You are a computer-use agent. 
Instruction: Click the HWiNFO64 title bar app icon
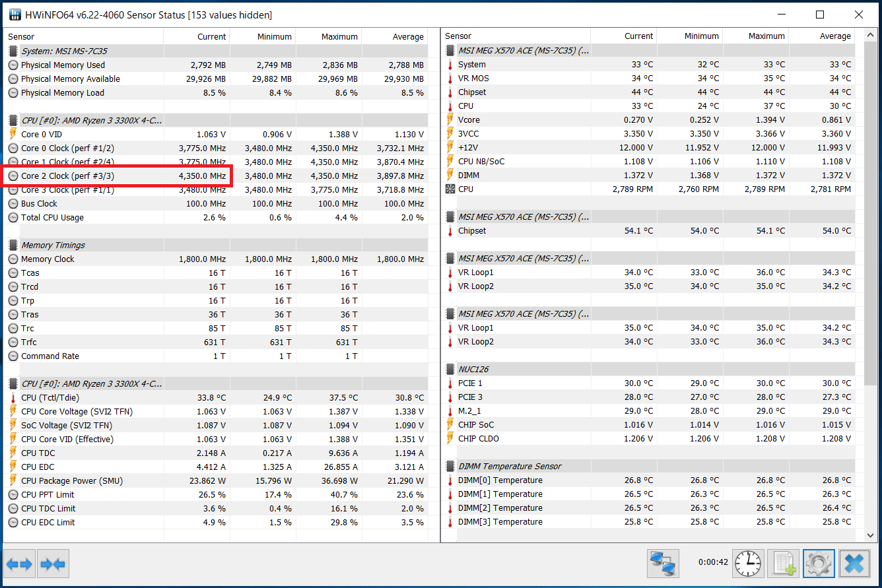coord(14,15)
